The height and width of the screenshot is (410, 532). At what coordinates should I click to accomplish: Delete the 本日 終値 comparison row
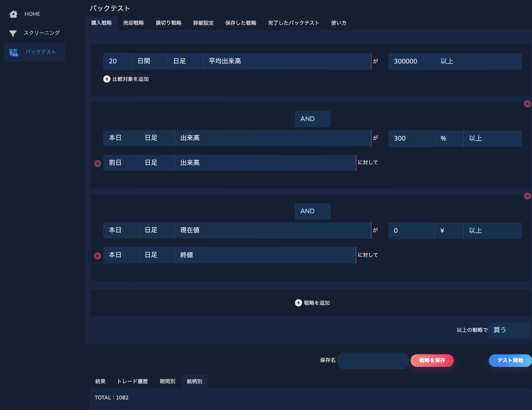click(98, 256)
